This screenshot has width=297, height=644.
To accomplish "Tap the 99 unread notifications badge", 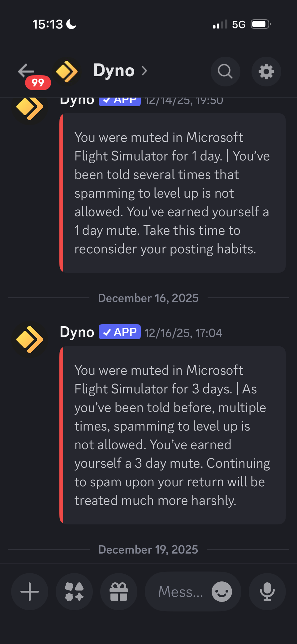I will (x=38, y=83).
